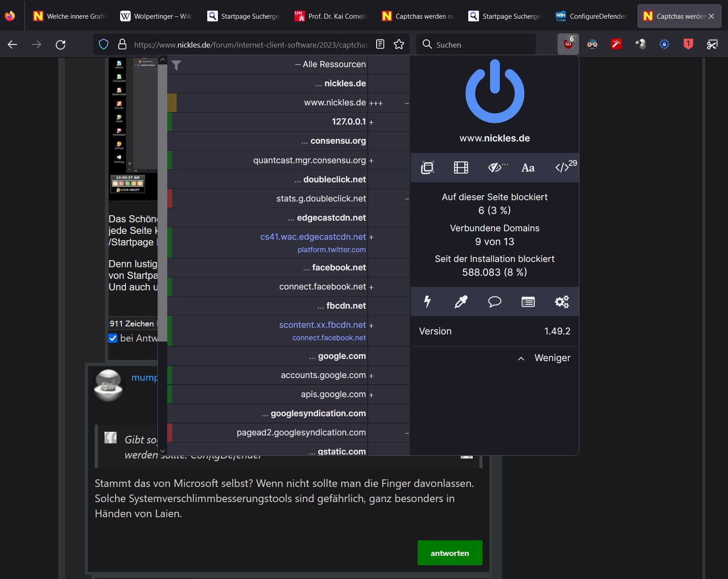Image resolution: width=728 pixels, height=579 pixels.
Task: Open the spectacles extension icon in toolbar
Action: click(592, 44)
